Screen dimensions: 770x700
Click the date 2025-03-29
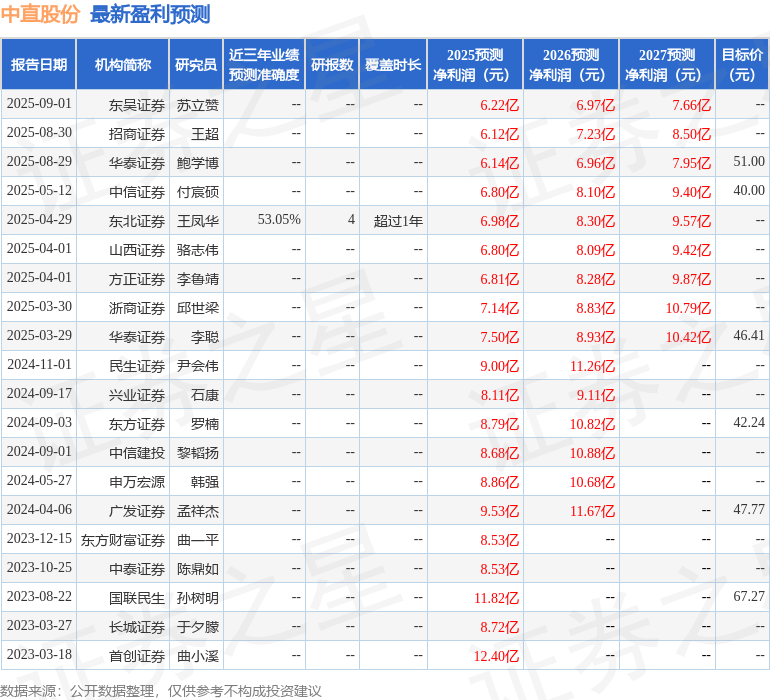pyautogui.click(x=39, y=336)
